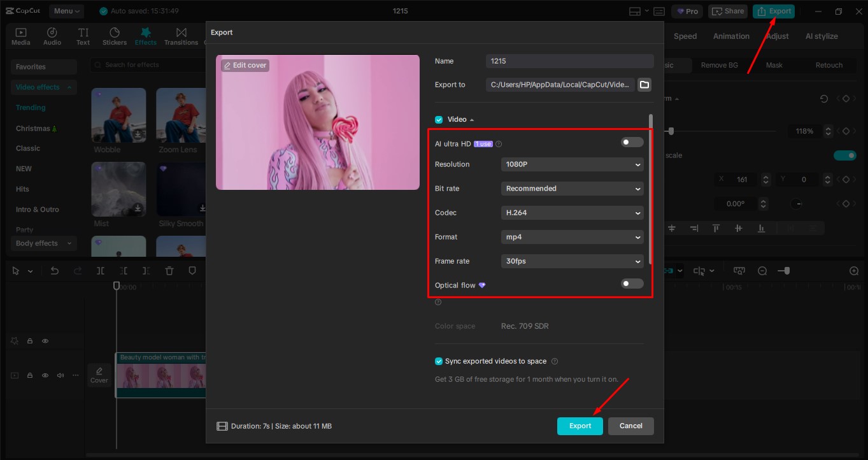Open the Text panel
The height and width of the screenshot is (460, 868).
pyautogui.click(x=83, y=35)
